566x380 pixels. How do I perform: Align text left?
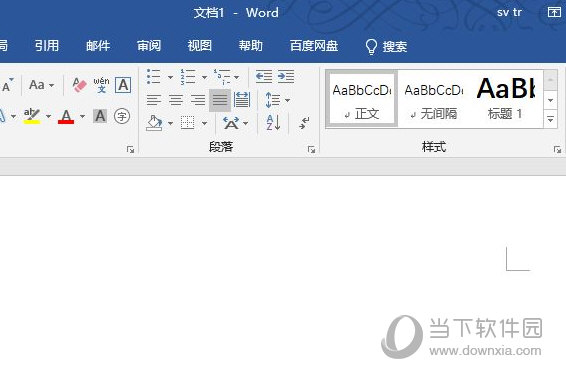coord(154,100)
